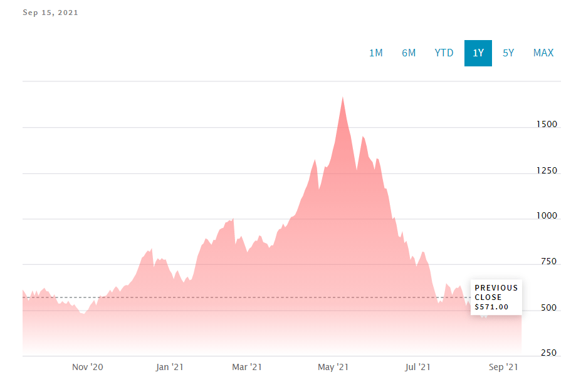This screenshot has height=392, width=576.
Task: Switch to the 5Y chart view
Action: (508, 53)
